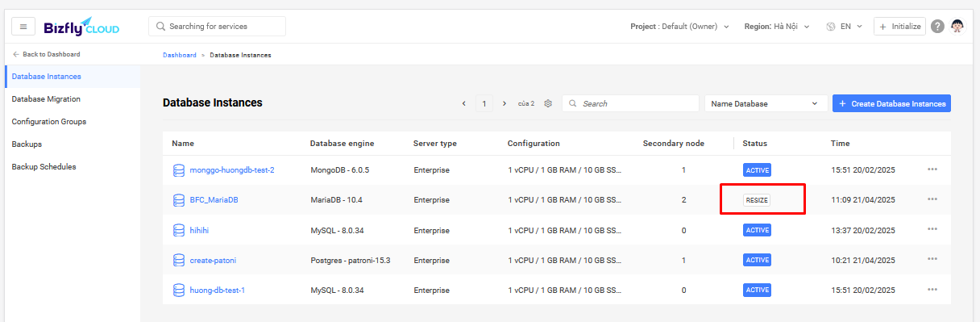Open create-patoni instance link
The height and width of the screenshot is (322, 980).
point(213,260)
